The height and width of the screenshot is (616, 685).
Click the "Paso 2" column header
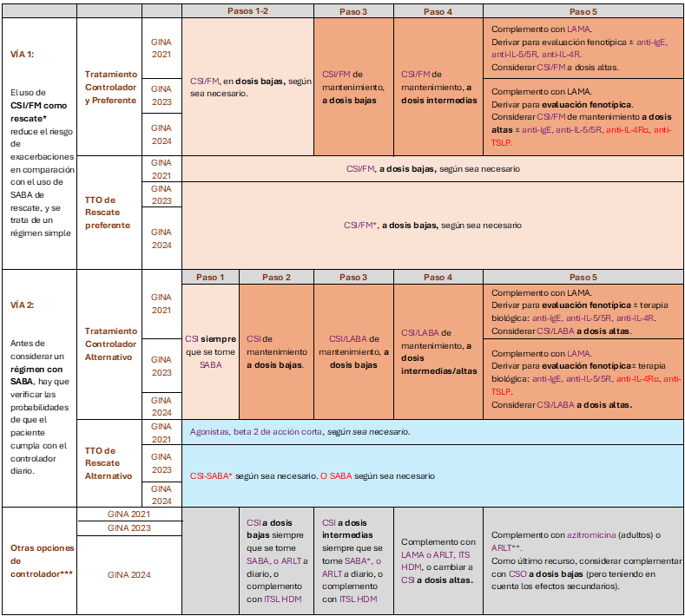point(276,277)
